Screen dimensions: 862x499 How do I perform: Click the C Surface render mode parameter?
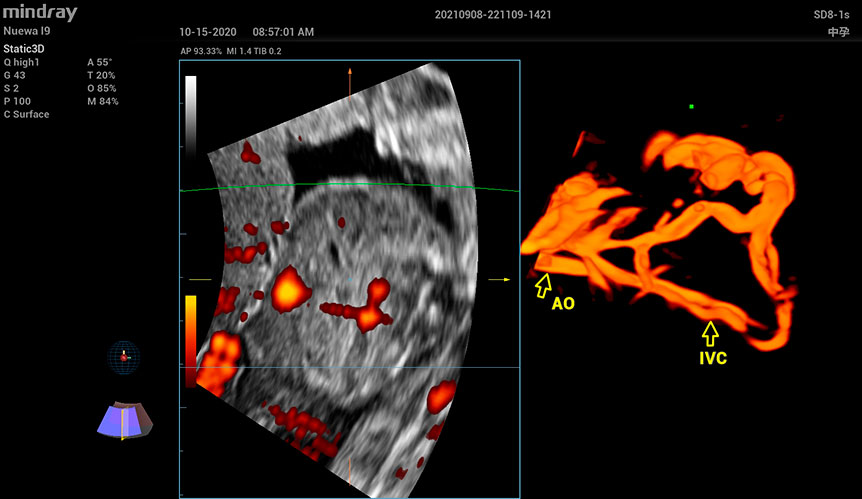27,114
